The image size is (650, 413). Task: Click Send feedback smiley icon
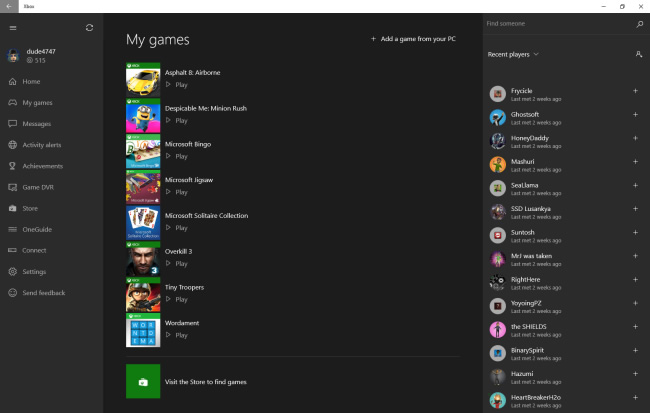click(x=13, y=293)
